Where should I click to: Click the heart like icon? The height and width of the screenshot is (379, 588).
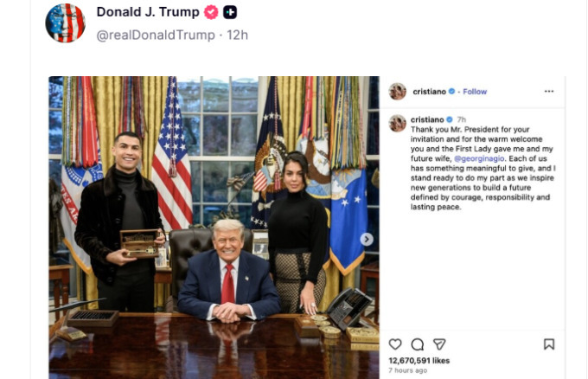pyautogui.click(x=395, y=344)
